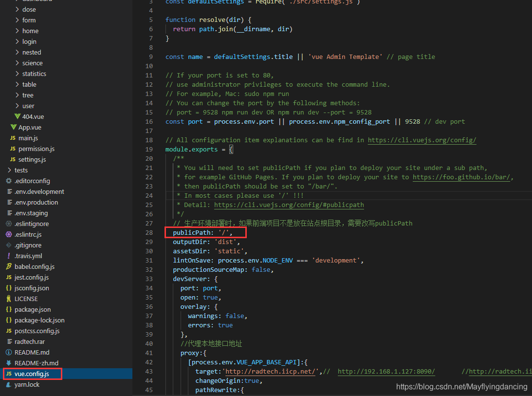The width and height of the screenshot is (532, 396).
Task: Click the VUE_APP_BASE_API text on line 42
Action: point(266,362)
